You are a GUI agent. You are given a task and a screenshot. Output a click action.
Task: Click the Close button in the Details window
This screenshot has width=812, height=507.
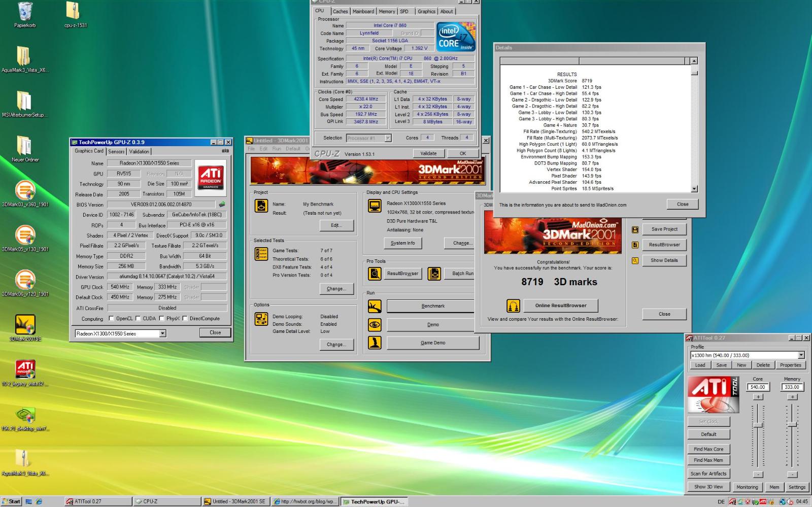[x=683, y=204]
